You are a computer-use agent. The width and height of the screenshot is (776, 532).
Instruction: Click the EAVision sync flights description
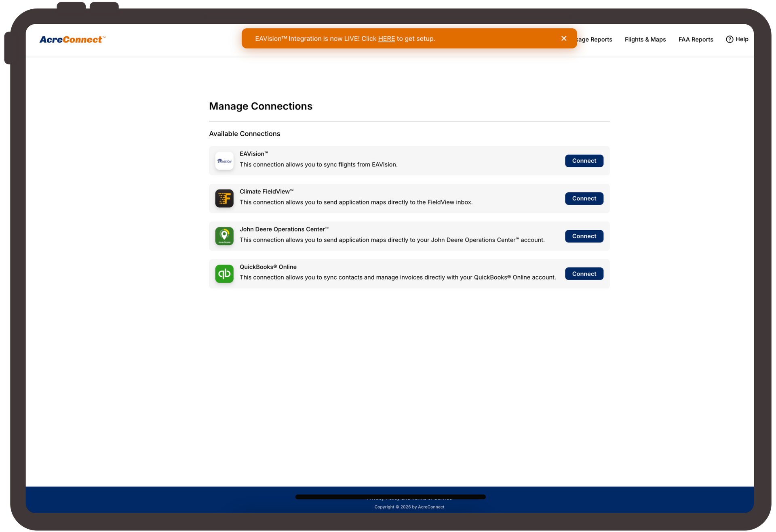318,164
